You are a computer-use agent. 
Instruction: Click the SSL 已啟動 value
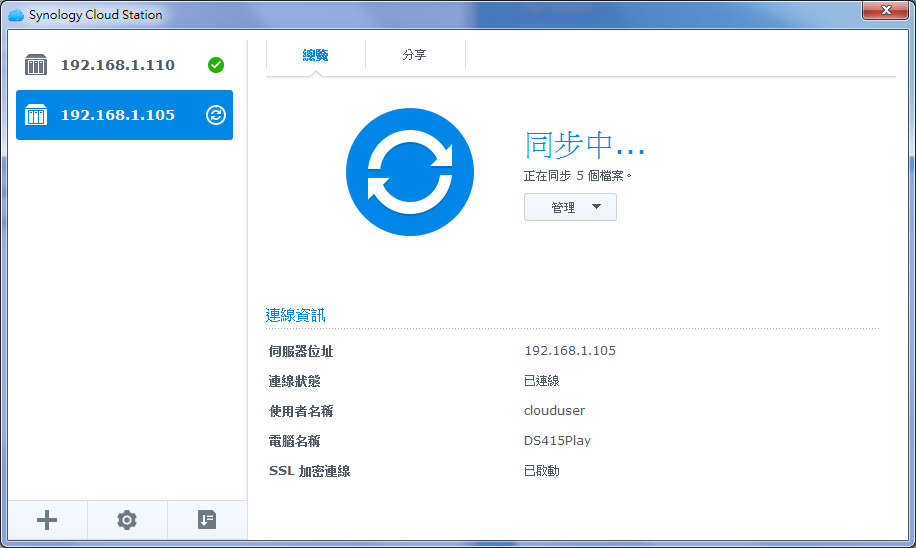[x=542, y=471]
